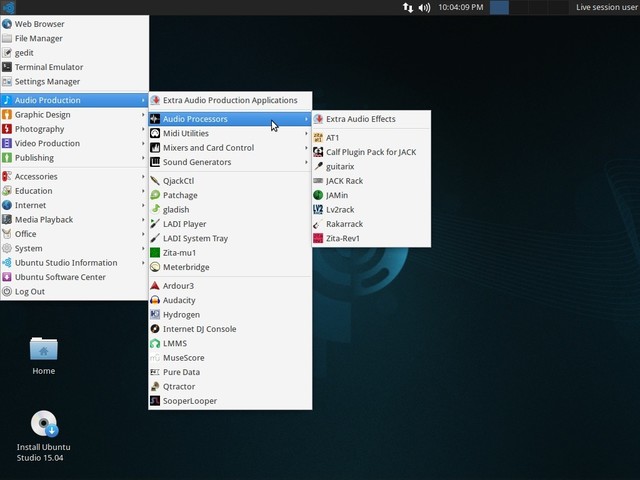Click the Lv2rack icon

pyautogui.click(x=318, y=209)
